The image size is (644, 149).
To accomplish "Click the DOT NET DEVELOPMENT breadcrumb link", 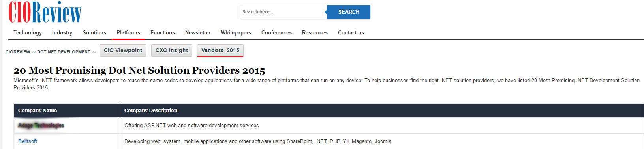I will pyautogui.click(x=64, y=52).
